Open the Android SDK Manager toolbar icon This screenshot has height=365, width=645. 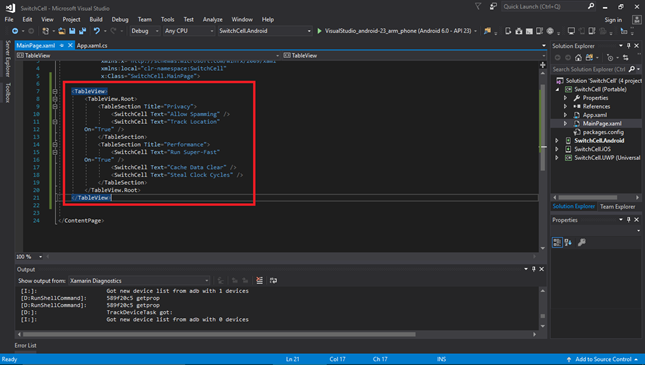click(519, 31)
